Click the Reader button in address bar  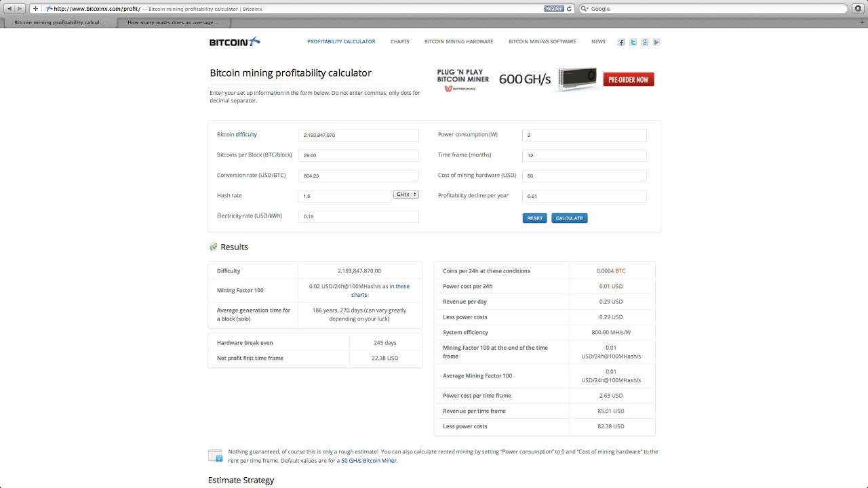[x=554, y=9]
